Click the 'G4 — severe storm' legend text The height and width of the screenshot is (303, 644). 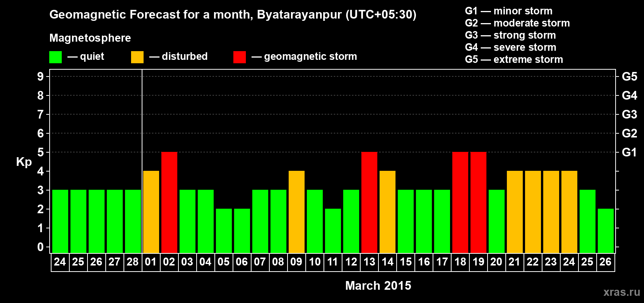pos(511,47)
